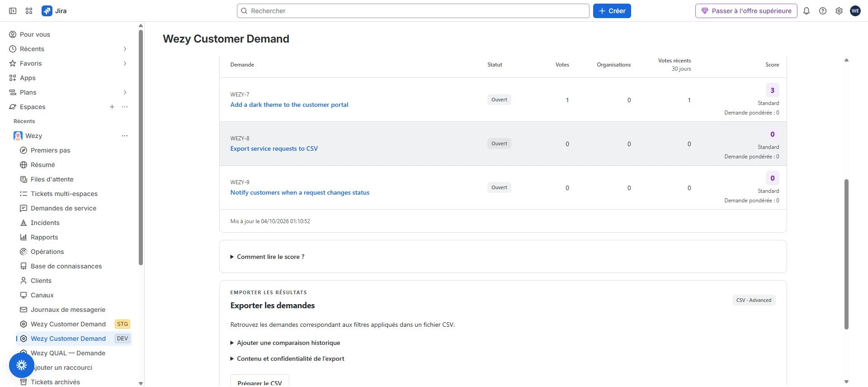Expand 'Contenu et confidentialité de l'export'
The image size is (868, 387).
point(287,358)
